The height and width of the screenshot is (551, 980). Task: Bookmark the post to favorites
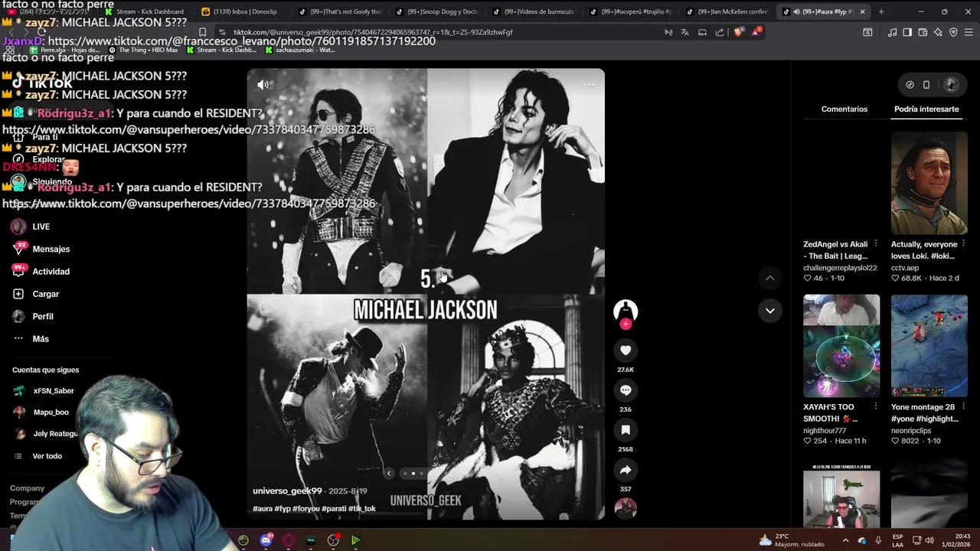click(626, 429)
